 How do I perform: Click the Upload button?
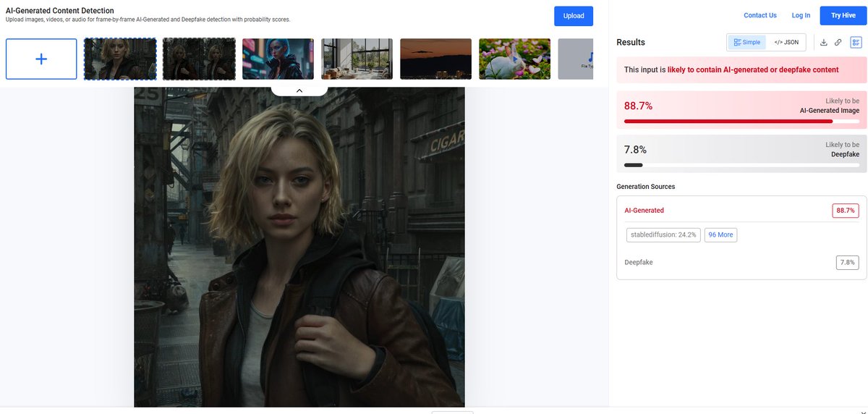[574, 16]
